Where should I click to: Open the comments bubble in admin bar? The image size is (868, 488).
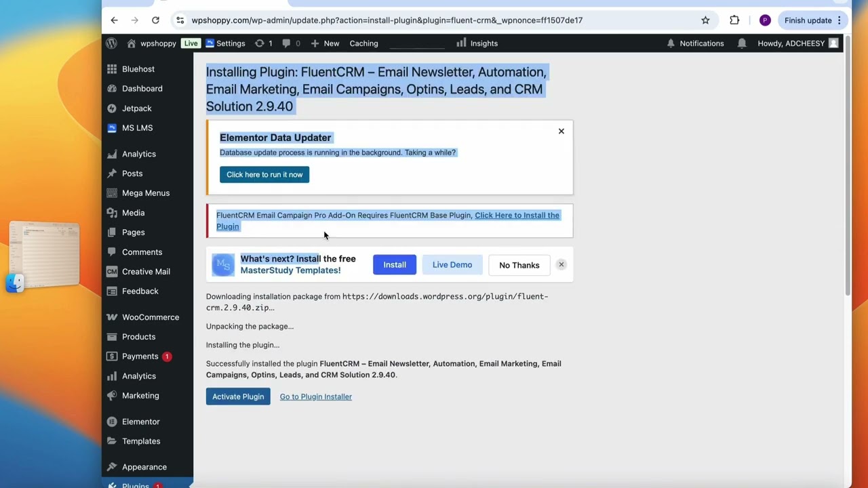291,43
